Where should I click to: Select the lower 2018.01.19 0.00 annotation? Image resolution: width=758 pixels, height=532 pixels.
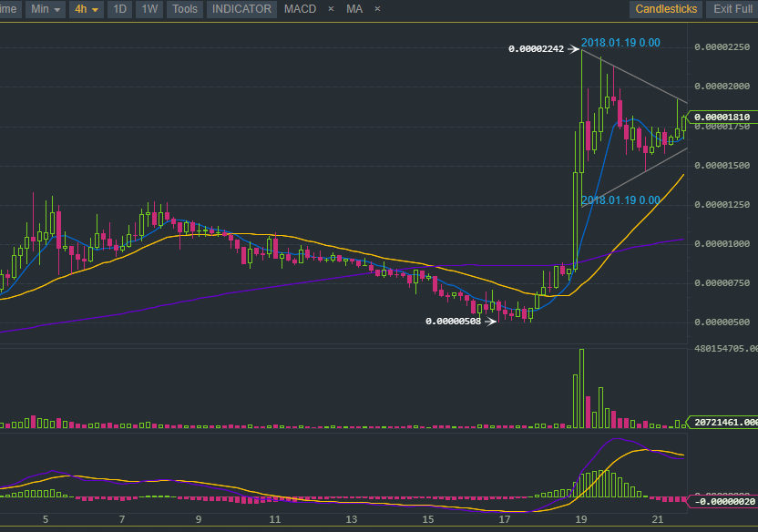tap(620, 200)
